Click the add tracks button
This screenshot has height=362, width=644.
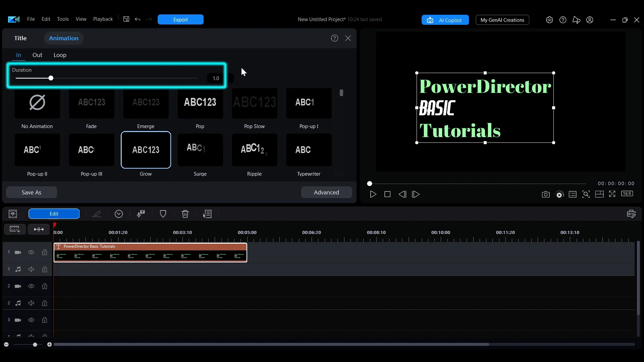click(15, 229)
